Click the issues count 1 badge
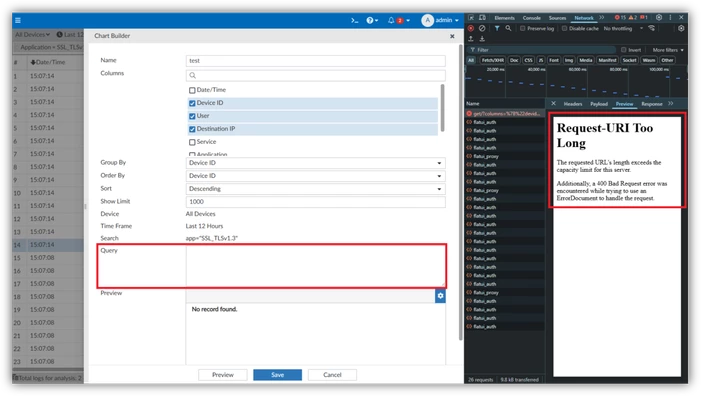This screenshot has height=396, width=701. pos(644,17)
